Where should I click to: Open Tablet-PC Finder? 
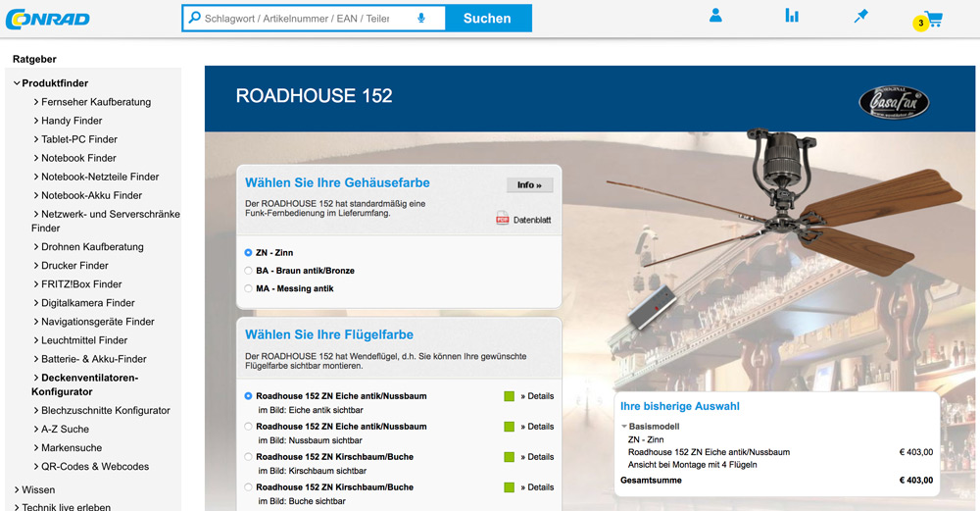[x=78, y=139]
